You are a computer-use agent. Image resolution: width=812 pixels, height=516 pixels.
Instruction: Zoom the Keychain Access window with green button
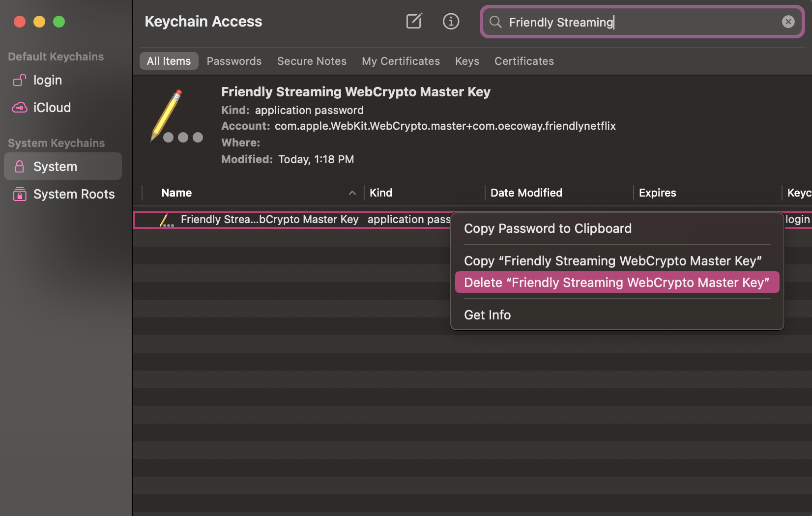pyautogui.click(x=59, y=22)
